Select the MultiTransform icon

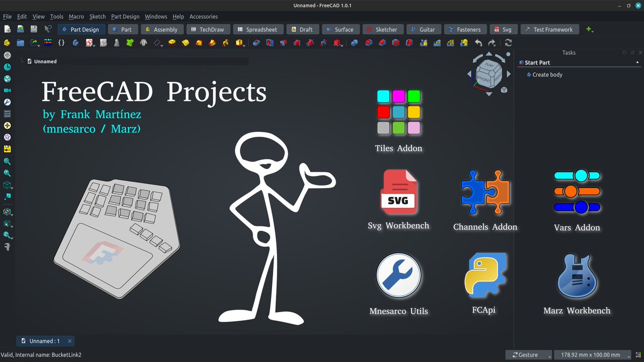click(x=464, y=43)
